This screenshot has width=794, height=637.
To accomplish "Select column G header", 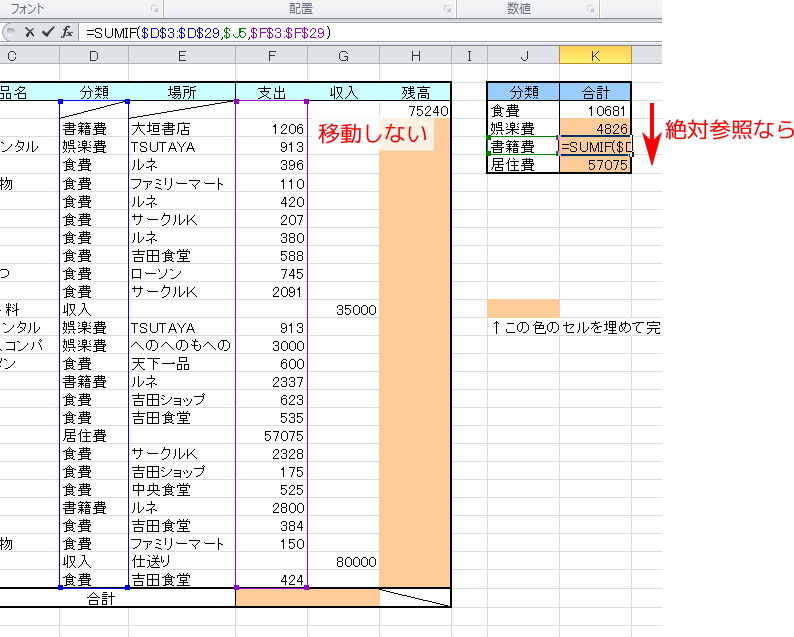I will 343,56.
